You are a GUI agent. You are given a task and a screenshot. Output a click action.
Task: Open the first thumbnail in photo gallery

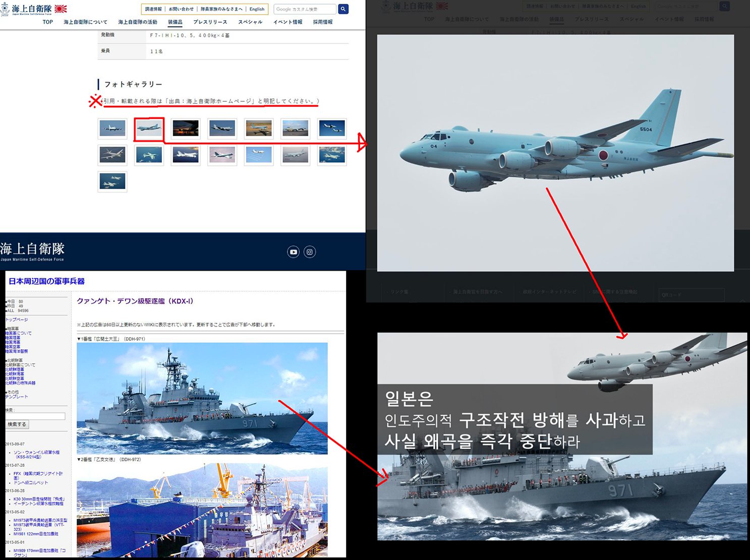[112, 129]
